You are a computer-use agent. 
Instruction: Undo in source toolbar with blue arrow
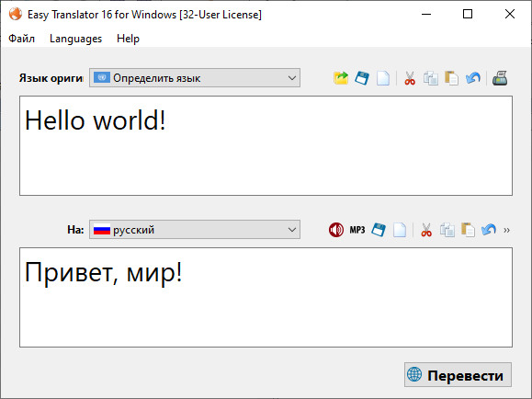click(472, 78)
